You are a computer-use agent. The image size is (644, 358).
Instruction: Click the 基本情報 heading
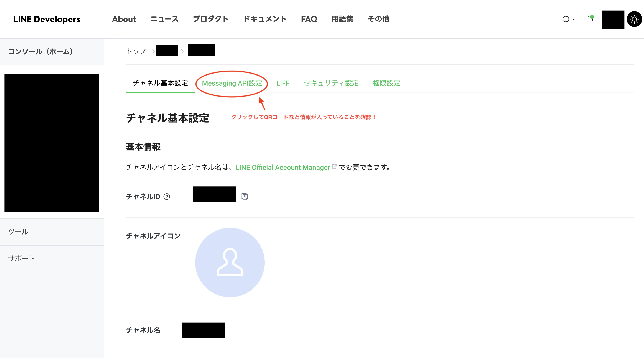point(143,147)
